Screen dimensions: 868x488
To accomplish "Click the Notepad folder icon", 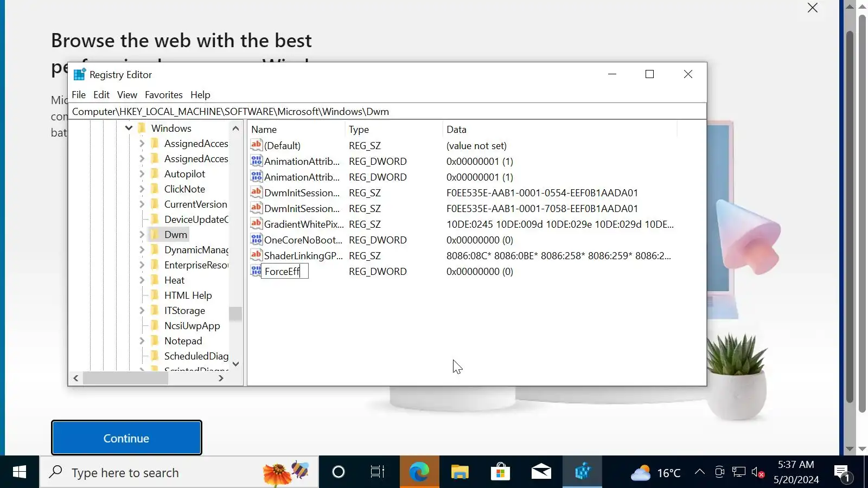I will (x=155, y=341).
